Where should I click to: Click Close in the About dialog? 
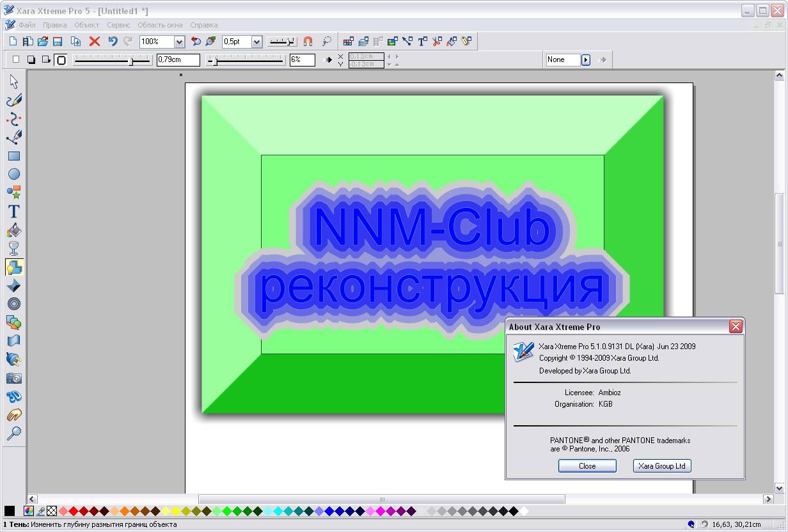click(x=587, y=466)
